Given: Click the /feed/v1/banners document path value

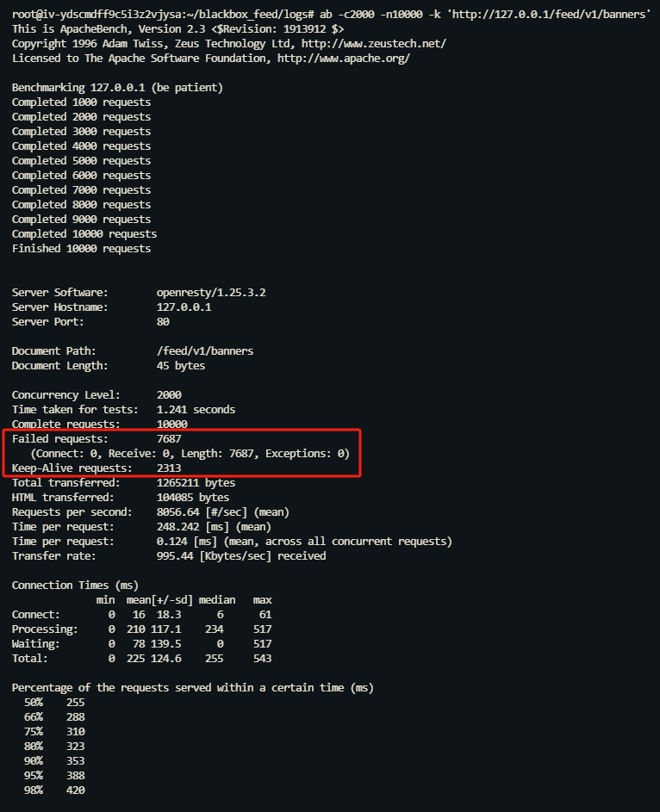Looking at the screenshot, I should click(205, 351).
